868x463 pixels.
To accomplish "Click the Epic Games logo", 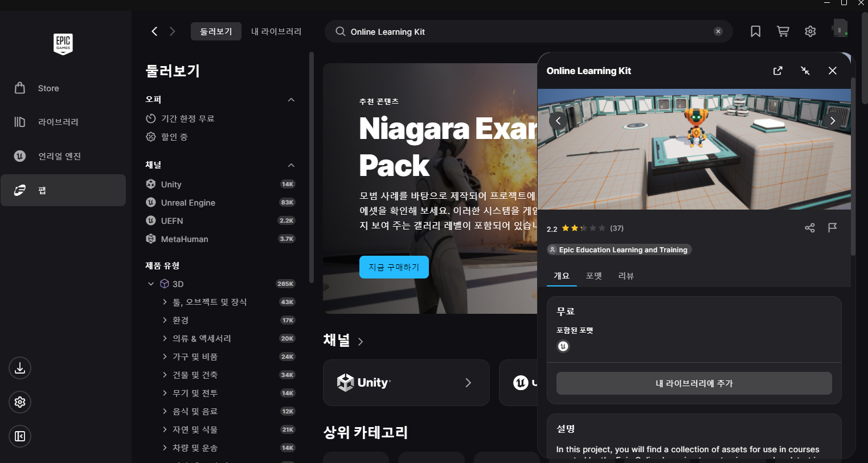I will [63, 44].
